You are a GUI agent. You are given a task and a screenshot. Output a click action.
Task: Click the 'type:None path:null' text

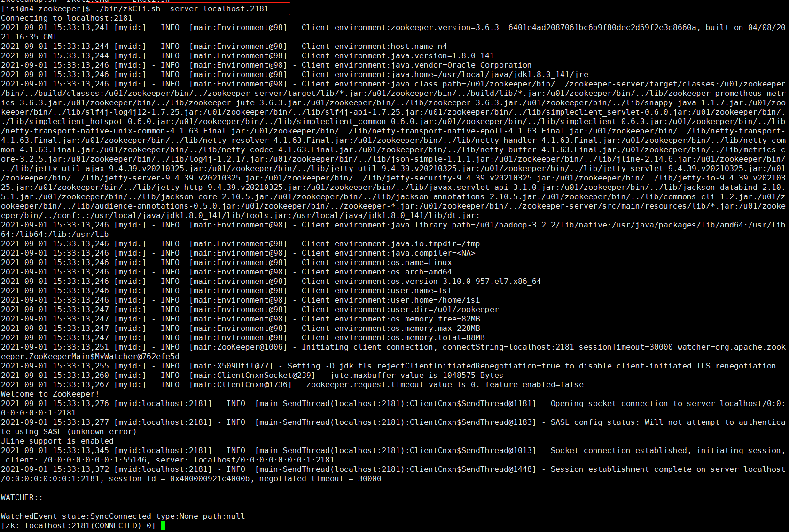point(201,516)
